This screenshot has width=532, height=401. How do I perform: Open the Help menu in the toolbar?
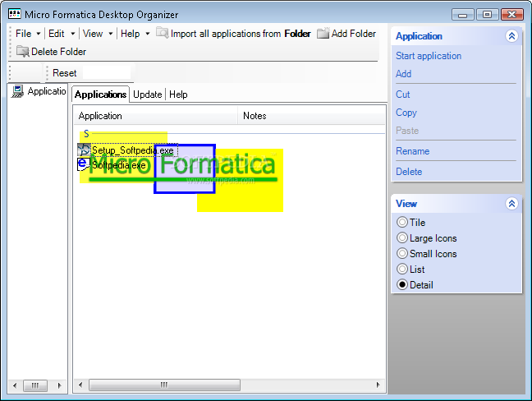[130, 34]
